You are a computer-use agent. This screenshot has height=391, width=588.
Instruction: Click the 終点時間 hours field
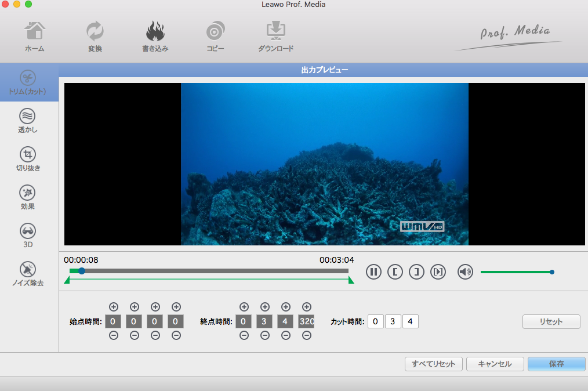click(244, 321)
